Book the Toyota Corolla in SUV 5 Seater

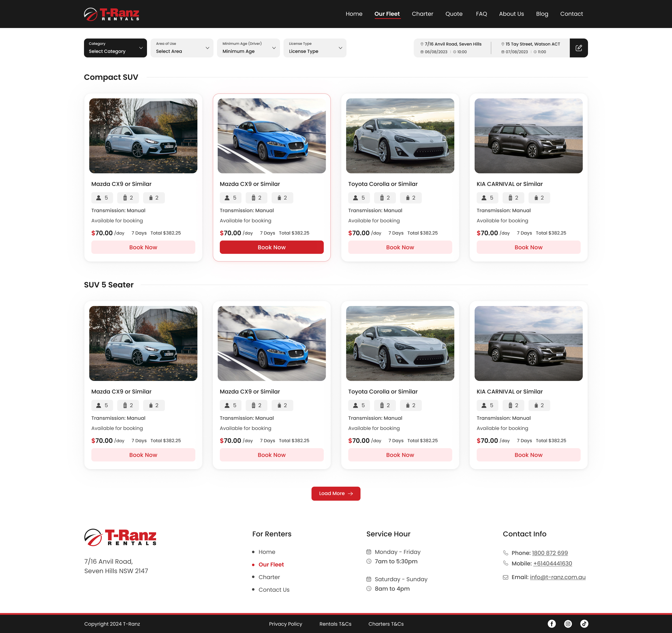(x=400, y=455)
